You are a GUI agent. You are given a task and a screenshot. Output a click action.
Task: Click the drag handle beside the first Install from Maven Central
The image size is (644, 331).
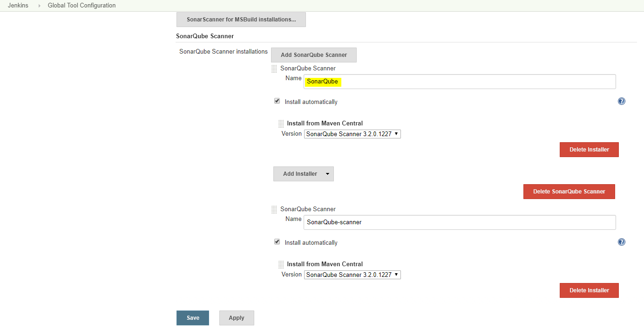coord(281,124)
